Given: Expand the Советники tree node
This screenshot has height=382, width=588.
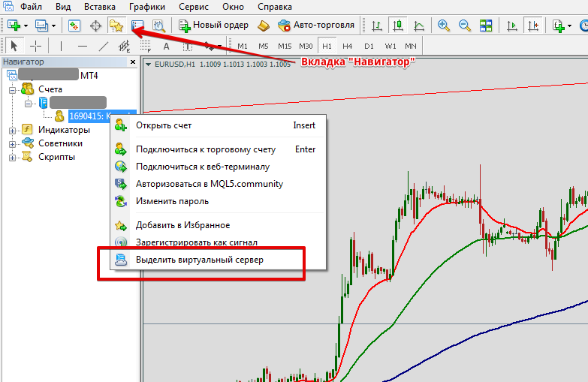Looking at the screenshot, I should (x=12, y=144).
